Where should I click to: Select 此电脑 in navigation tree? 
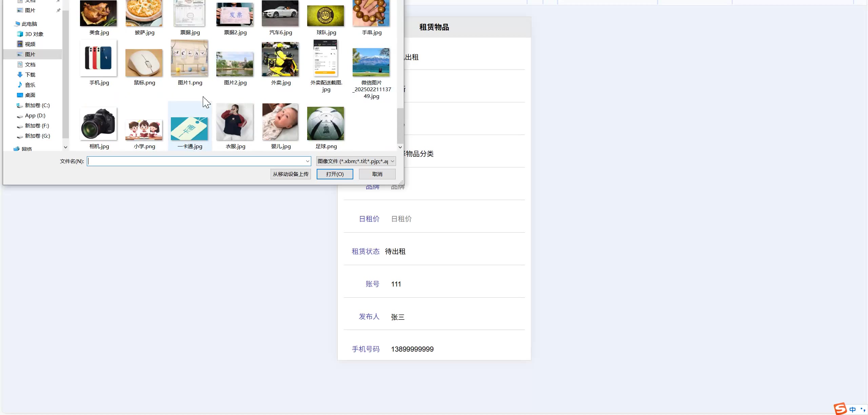[29, 24]
